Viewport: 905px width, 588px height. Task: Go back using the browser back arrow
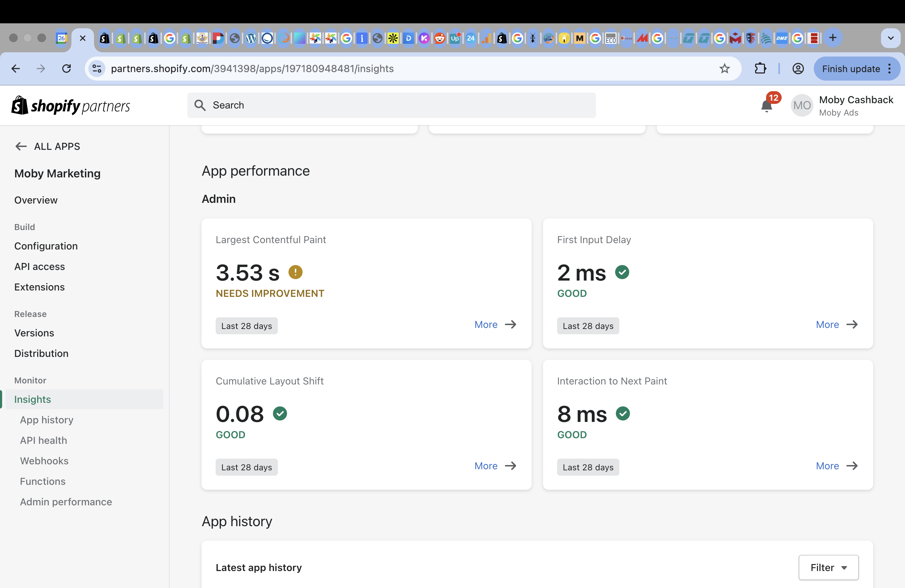[16, 69]
